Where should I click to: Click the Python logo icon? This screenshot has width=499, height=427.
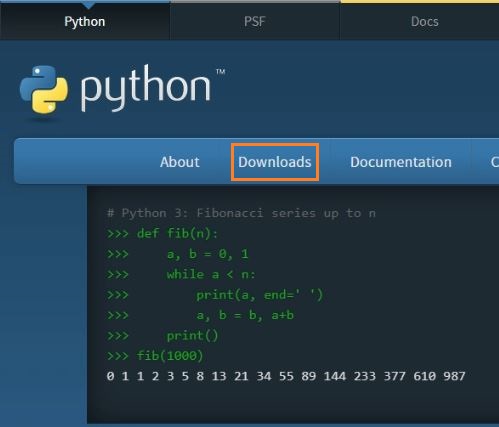[44, 89]
